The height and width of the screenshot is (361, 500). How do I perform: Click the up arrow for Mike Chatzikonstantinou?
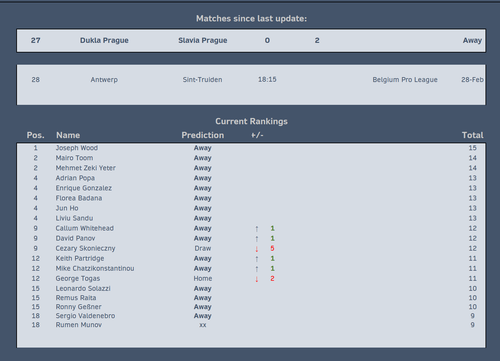(257, 269)
